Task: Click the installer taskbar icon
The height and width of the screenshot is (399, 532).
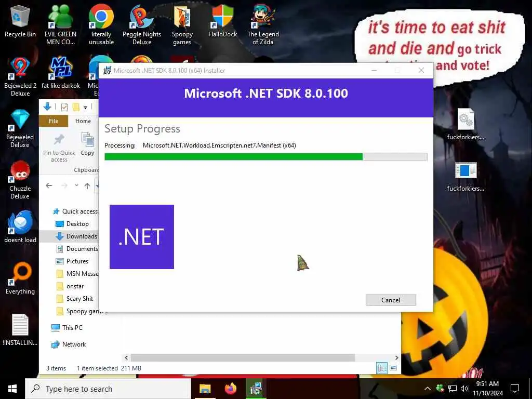Action: (256, 389)
